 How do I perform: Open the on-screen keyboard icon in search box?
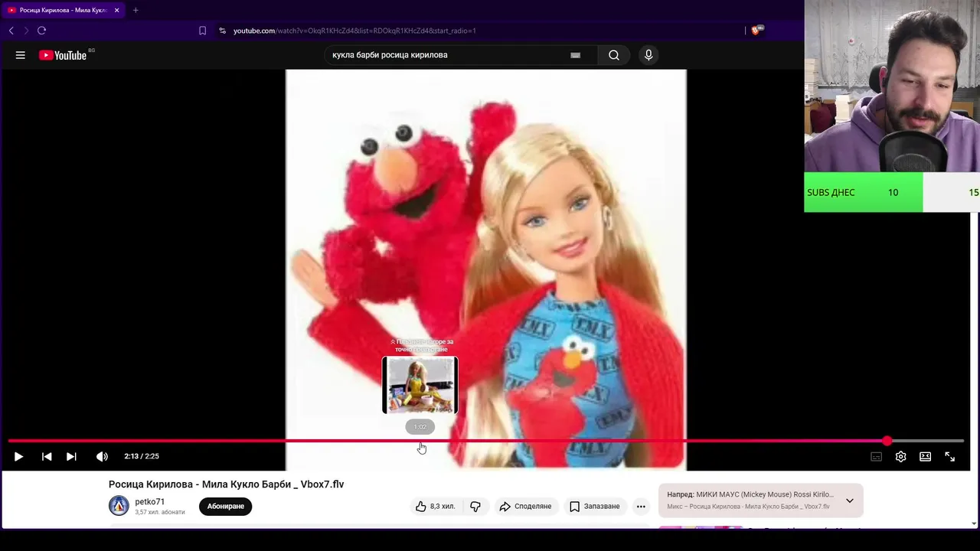click(x=575, y=55)
